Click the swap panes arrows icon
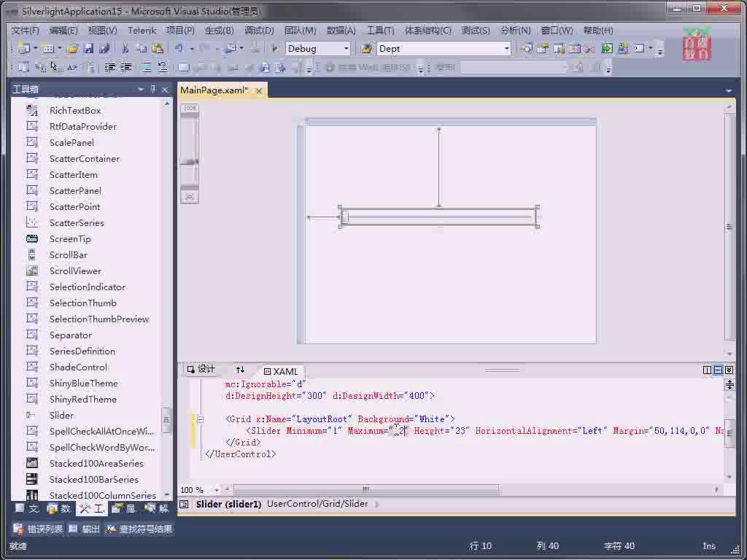The width and height of the screenshot is (747, 560). pos(240,370)
